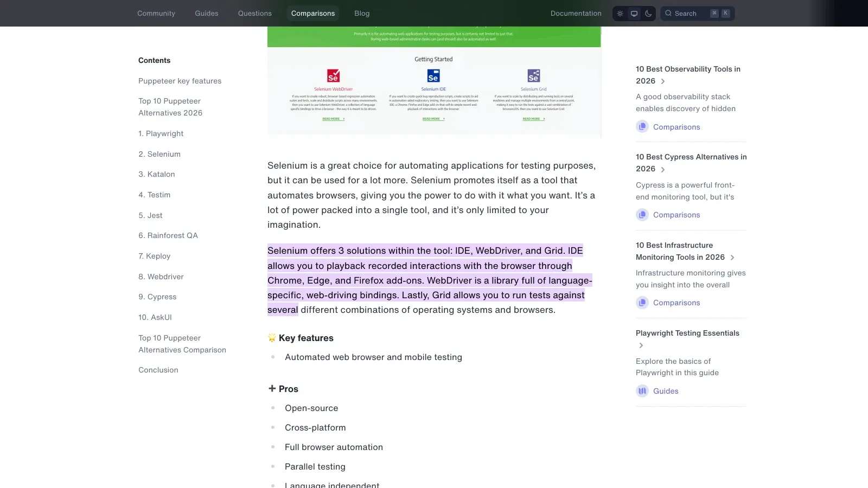
Task: Click READ MORE under Selenium Grid
Action: 533,119
